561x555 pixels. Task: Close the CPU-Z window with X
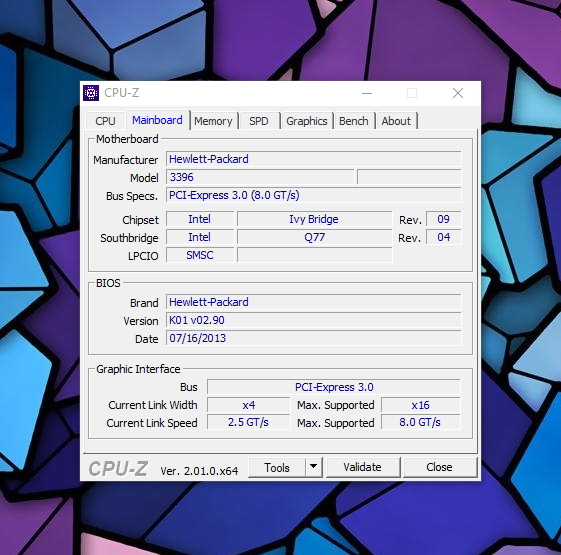pyautogui.click(x=458, y=93)
